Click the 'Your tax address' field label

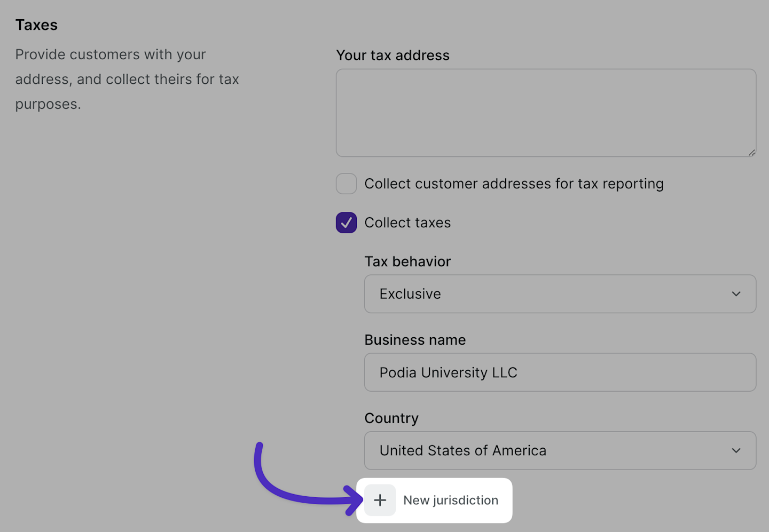[x=393, y=55]
